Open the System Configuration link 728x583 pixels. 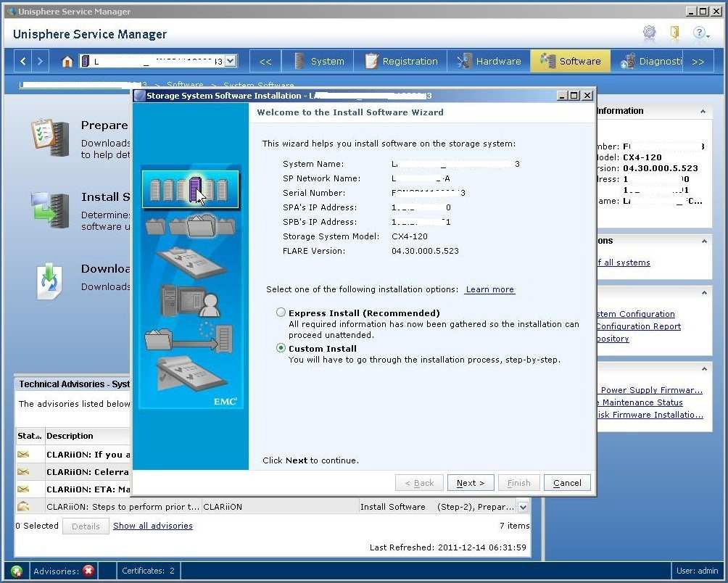click(x=636, y=314)
